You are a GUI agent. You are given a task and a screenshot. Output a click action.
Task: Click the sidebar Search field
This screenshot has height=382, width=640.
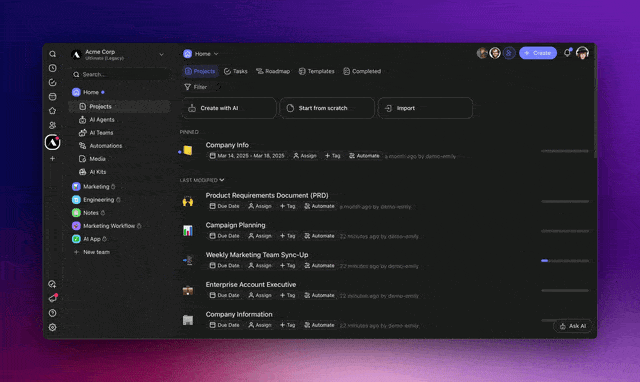(120, 74)
